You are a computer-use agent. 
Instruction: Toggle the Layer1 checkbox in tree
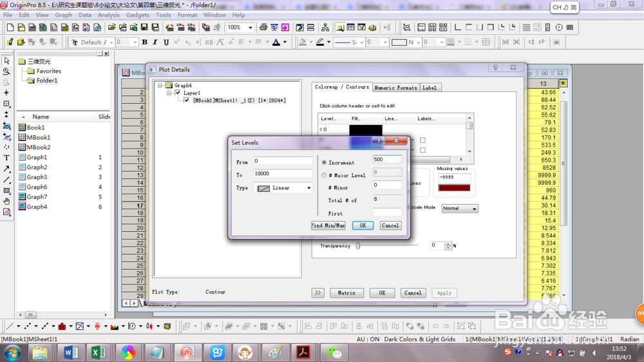(178, 93)
